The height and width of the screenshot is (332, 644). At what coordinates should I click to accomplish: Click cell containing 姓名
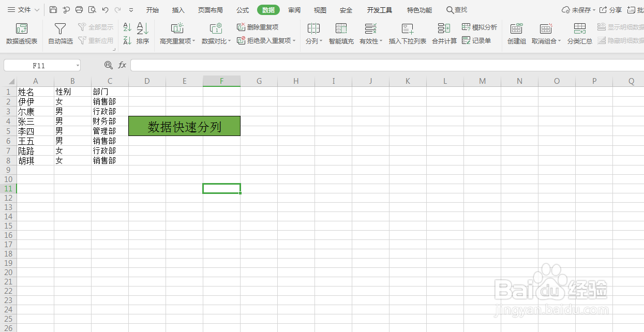[x=36, y=92]
